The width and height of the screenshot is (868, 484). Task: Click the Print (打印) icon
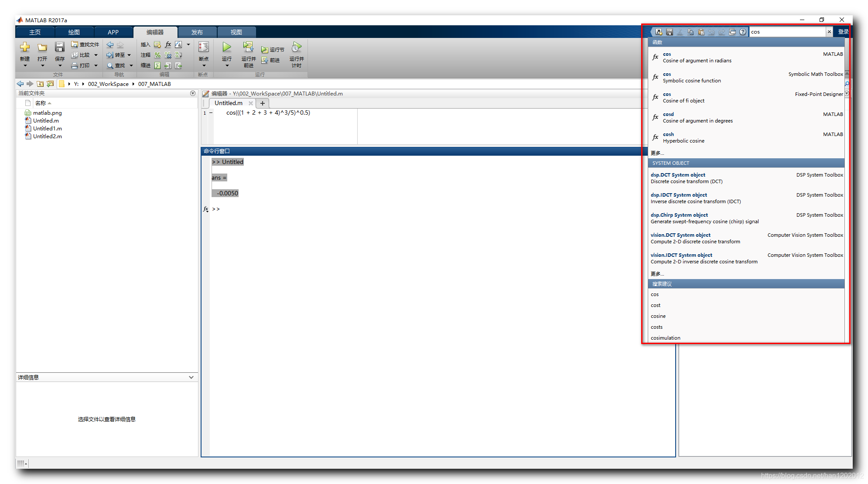click(x=75, y=65)
